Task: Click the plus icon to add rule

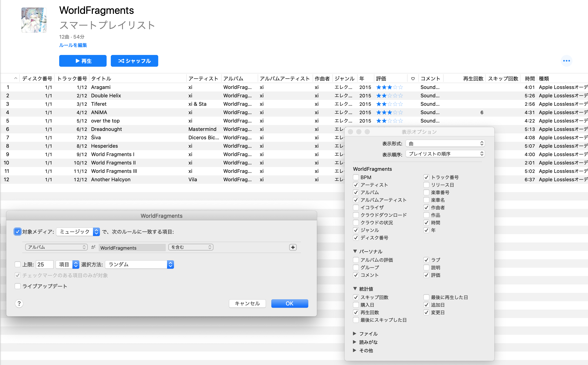Action: 293,247
